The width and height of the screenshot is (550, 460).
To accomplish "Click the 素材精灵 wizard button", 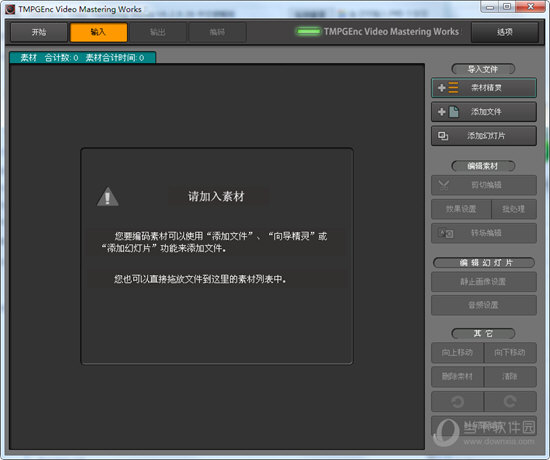I will tap(484, 88).
